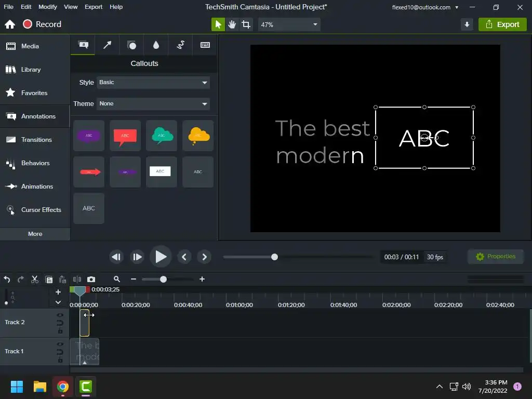This screenshot has width=532, height=399.
Task: Open the File menu
Action: tap(8, 7)
